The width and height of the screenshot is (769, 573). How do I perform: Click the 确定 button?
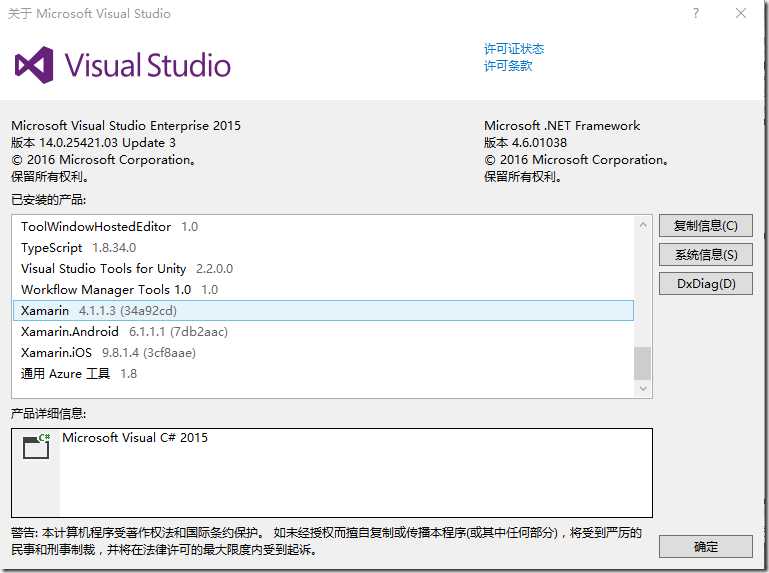[705, 547]
